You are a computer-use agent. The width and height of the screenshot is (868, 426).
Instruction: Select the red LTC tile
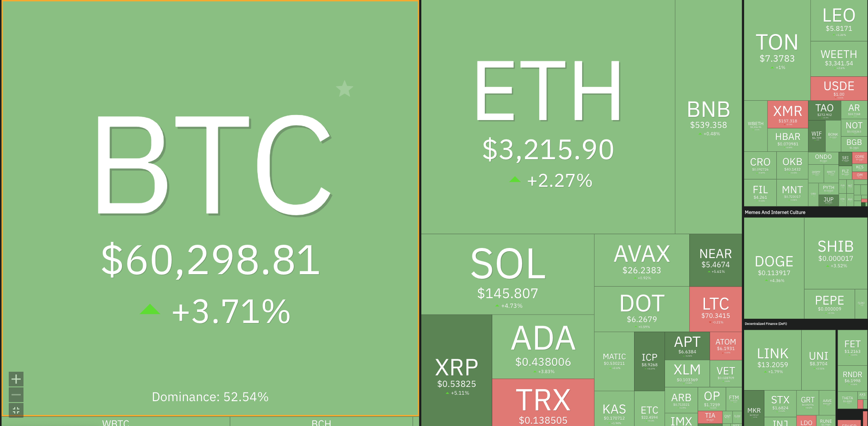coord(716,309)
